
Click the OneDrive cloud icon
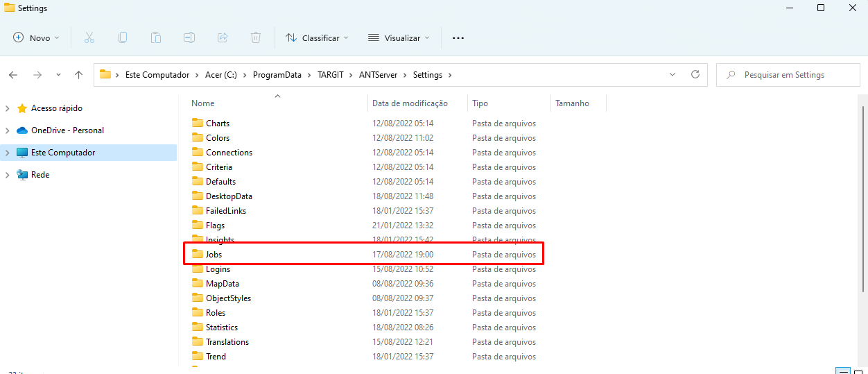pyautogui.click(x=22, y=130)
